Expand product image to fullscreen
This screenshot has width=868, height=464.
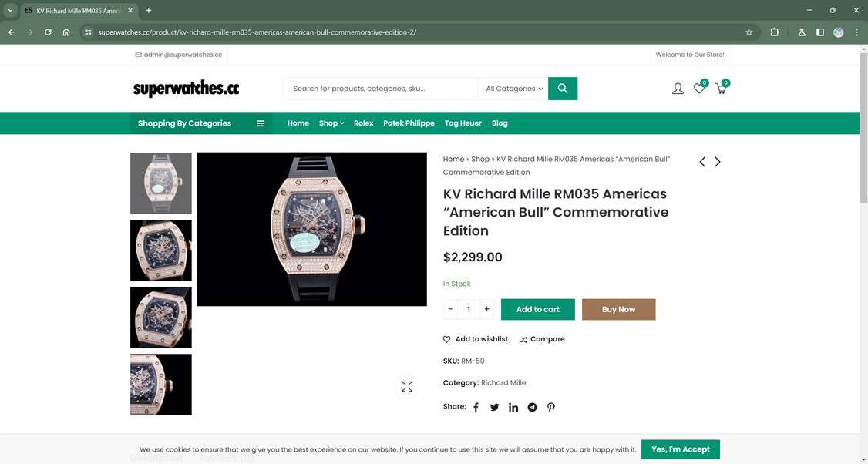pos(407,386)
